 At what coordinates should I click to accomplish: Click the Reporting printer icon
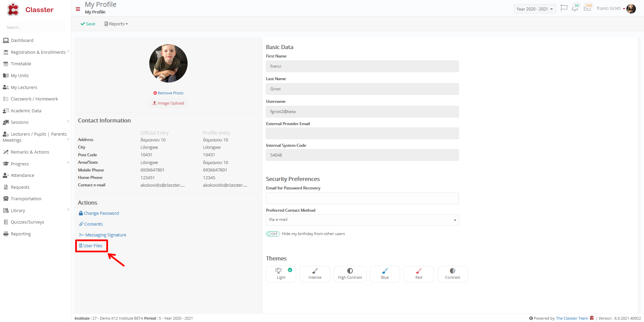(6, 234)
